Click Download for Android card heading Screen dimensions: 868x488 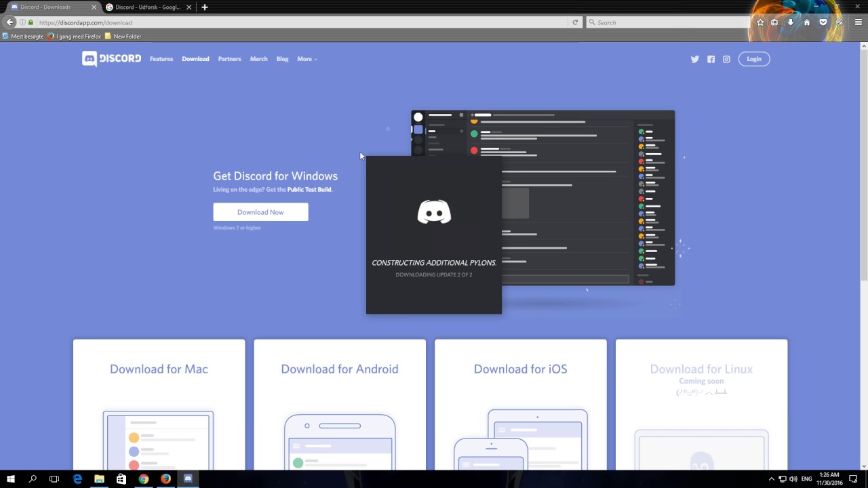click(340, 369)
